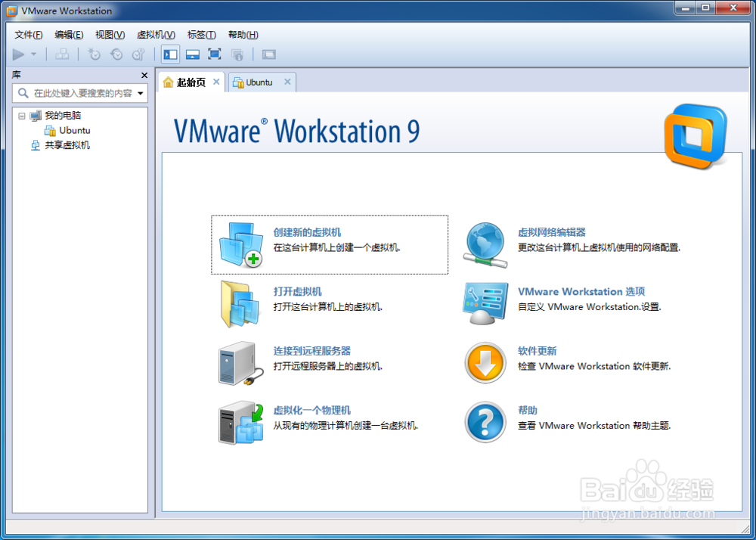
Task: Click the 帮助 link on start page
Action: (x=528, y=411)
